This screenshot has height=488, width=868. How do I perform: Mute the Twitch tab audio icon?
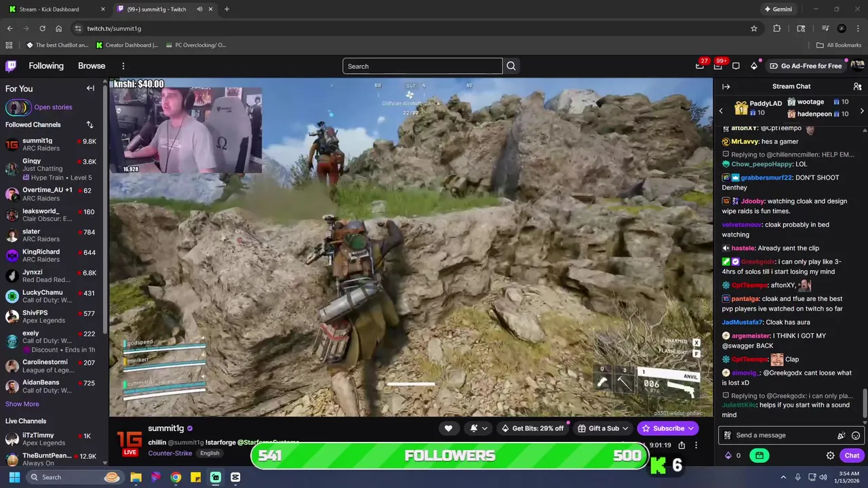(x=199, y=9)
